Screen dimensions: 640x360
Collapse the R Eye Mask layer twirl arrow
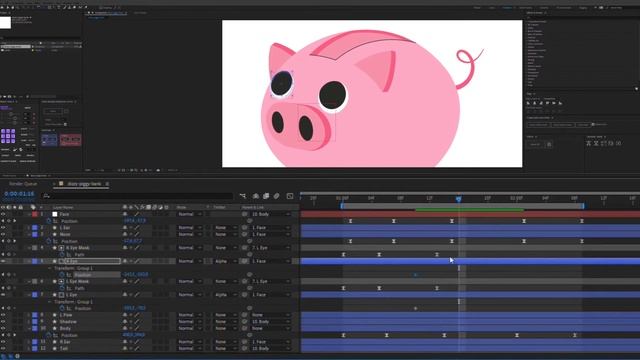click(29, 248)
